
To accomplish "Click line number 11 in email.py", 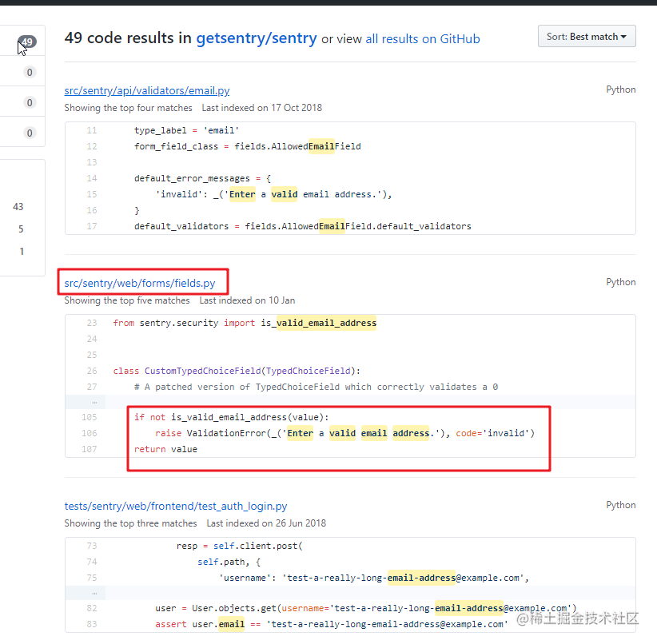I will [92, 130].
